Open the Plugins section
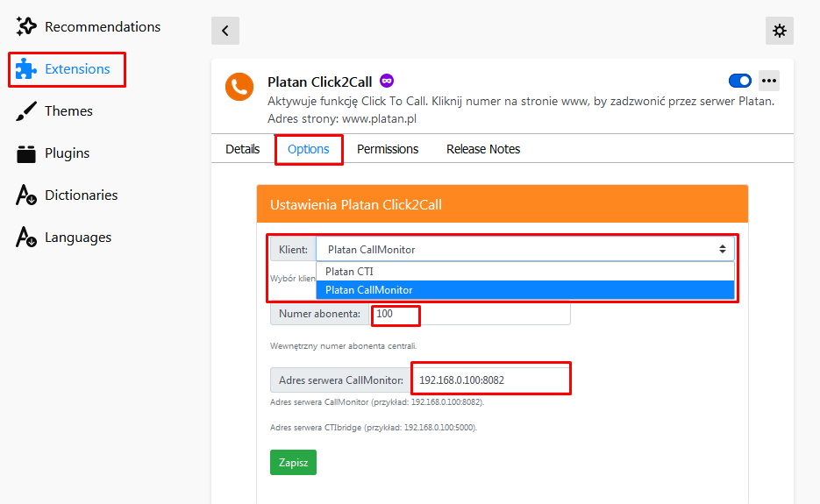820x504 pixels. point(53,153)
